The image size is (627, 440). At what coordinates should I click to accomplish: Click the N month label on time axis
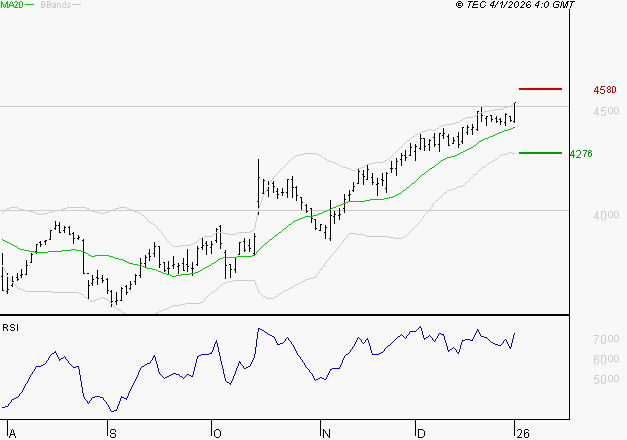coord(326,434)
